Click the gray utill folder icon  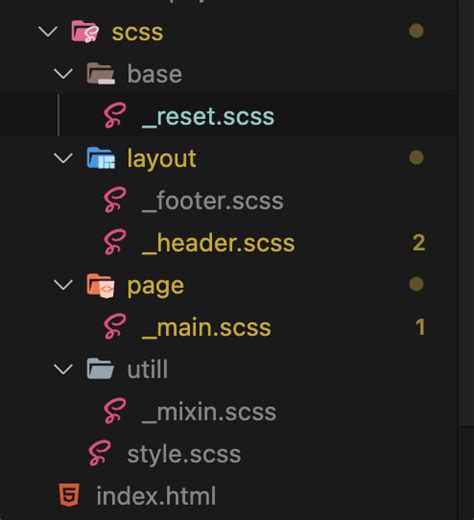click(100, 369)
